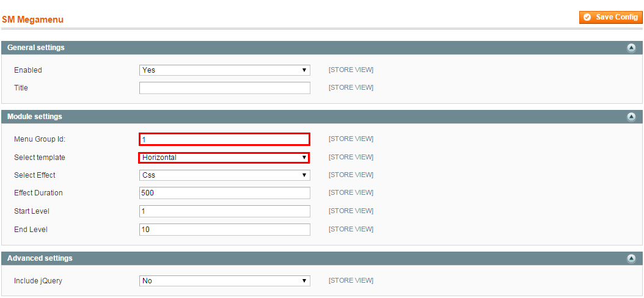This screenshot has height=298, width=644.
Task: Focus the Menu Group Id field
Action: (224, 139)
